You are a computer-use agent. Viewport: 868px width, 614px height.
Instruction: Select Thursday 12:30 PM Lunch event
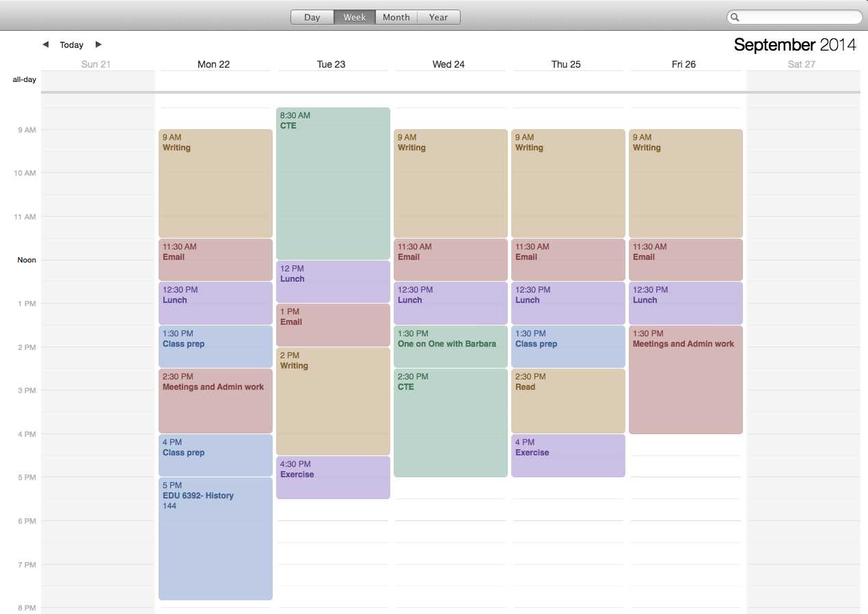click(568, 303)
